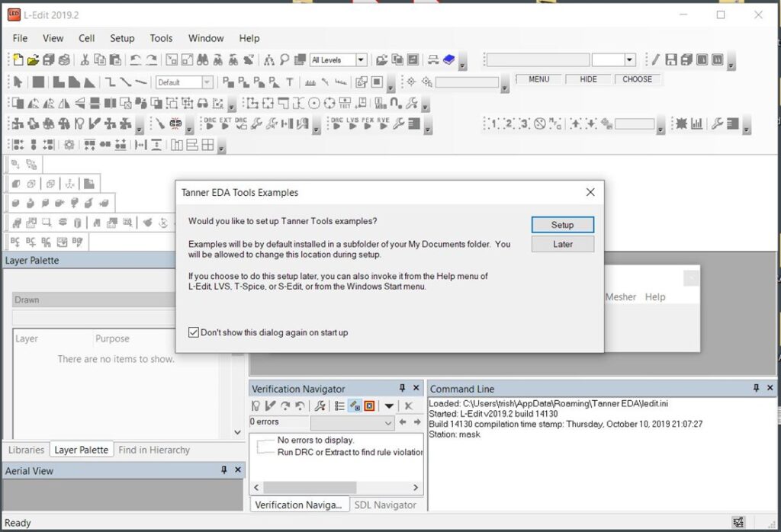
Task: Click the number 3 marker icon
Action: 524,123
